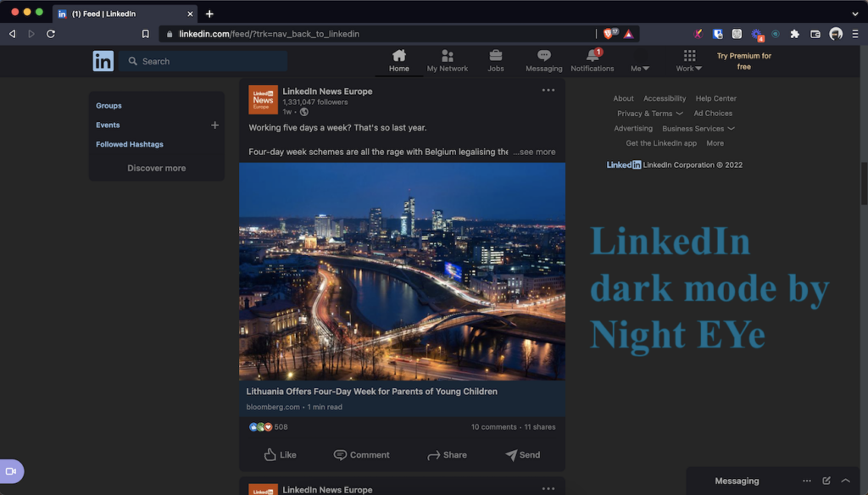Viewport: 868px width, 495px height.
Task: Expand the Me profile dropdown
Action: tap(639, 63)
